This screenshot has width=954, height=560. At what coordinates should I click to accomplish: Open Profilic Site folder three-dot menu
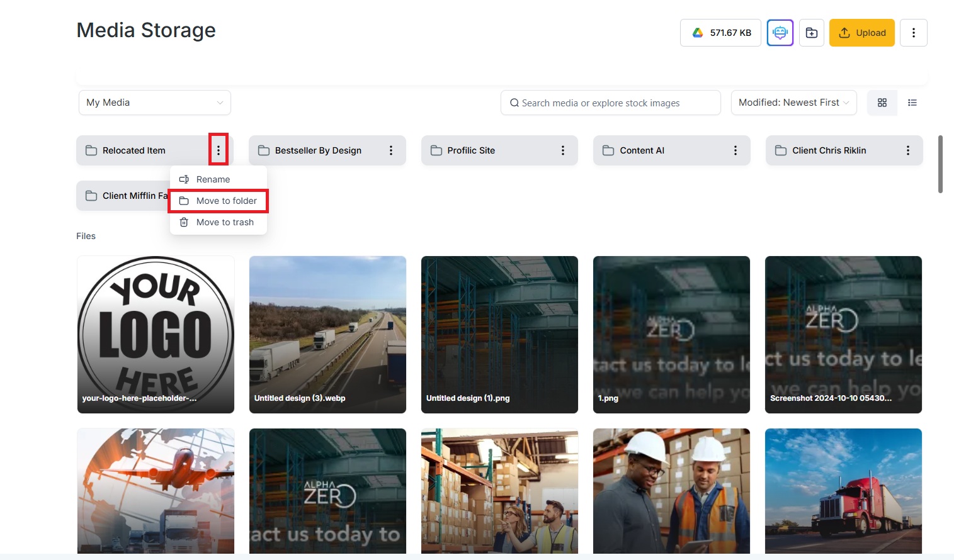(562, 150)
